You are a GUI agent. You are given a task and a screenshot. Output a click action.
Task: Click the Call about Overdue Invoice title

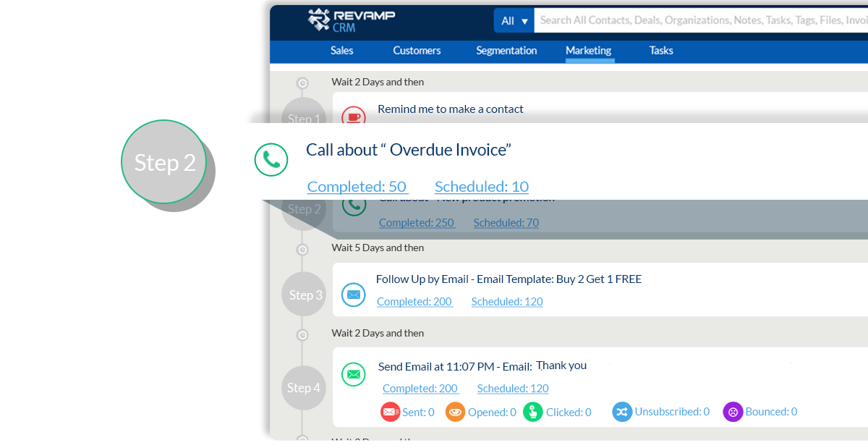tap(409, 150)
